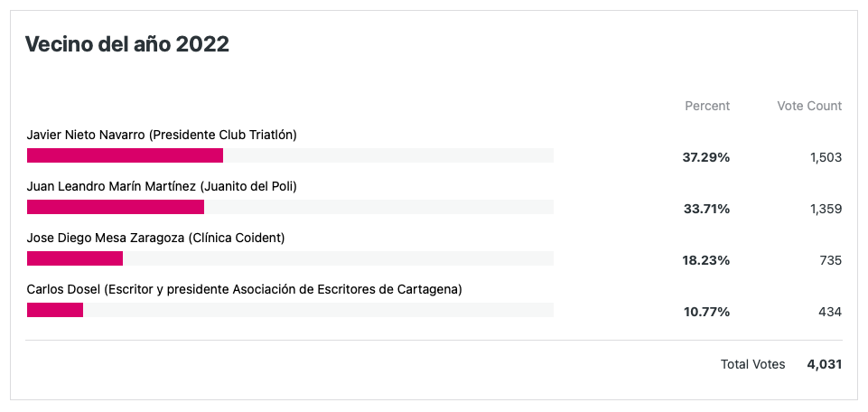The image size is (868, 412).
Task: Click the 10.77% percentage value
Action: coord(705,313)
